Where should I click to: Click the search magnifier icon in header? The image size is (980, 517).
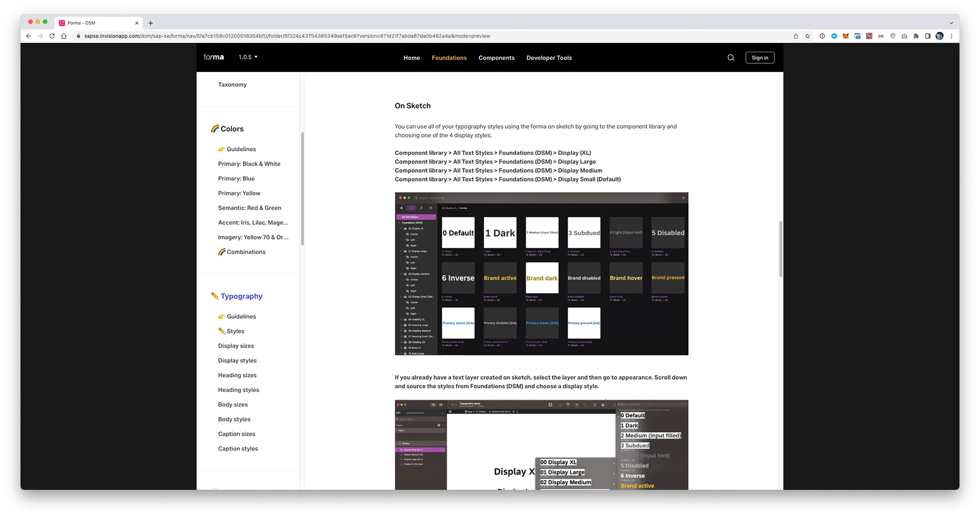730,58
